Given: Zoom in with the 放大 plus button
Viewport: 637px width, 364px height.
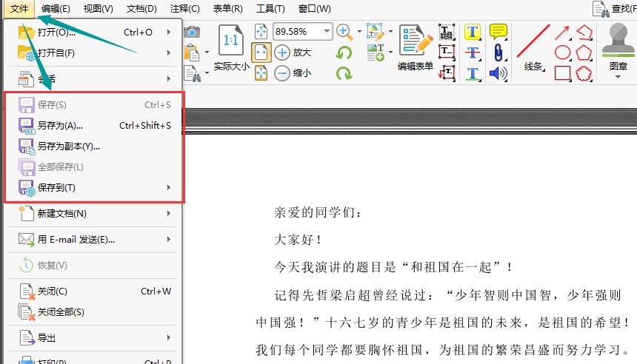Looking at the screenshot, I should tap(293, 53).
